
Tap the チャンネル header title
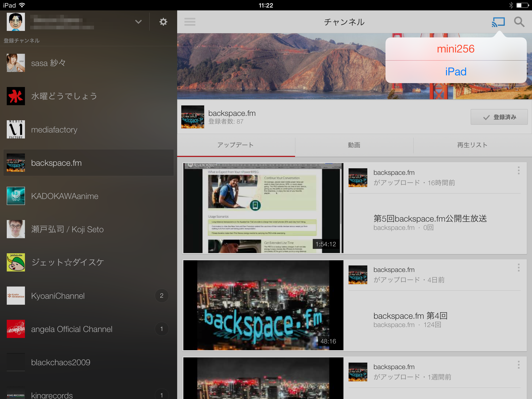click(x=344, y=22)
